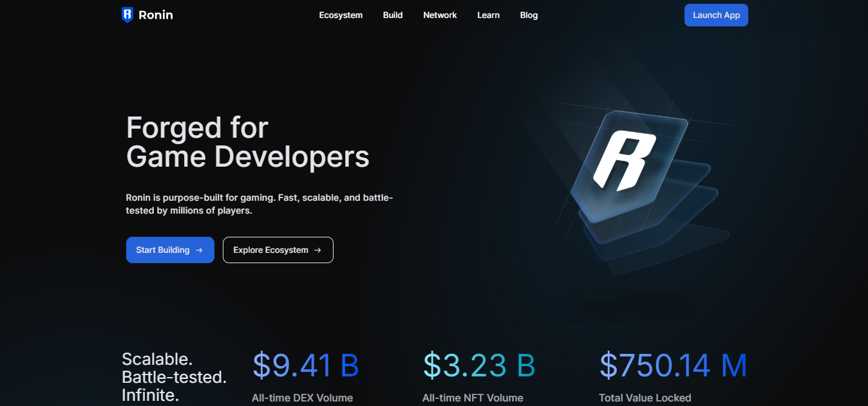Open the Ecosystem menu
The width and height of the screenshot is (868, 406).
tap(341, 15)
